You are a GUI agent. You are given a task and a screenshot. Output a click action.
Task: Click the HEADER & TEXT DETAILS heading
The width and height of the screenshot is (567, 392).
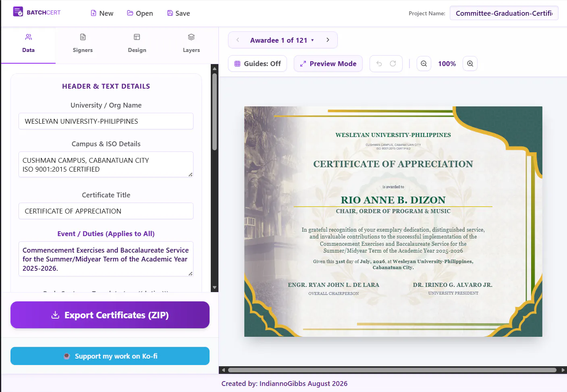(x=106, y=86)
